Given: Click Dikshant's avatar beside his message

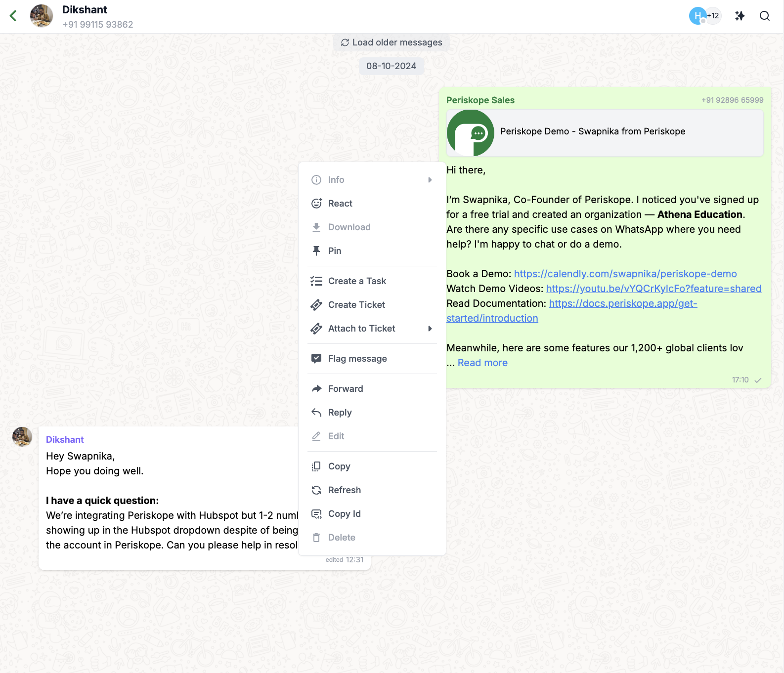Looking at the screenshot, I should pos(22,437).
